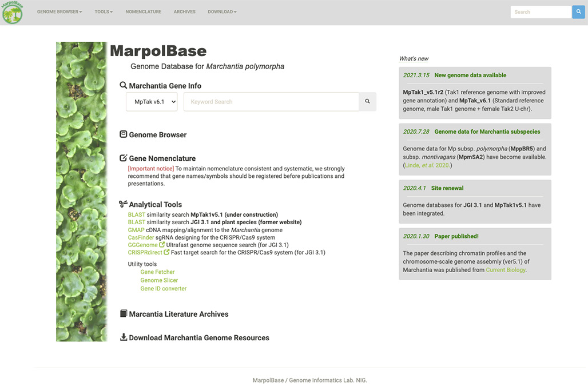The image size is (588, 386).
Task: Follow the Gene Fetcher utility link
Action: (x=157, y=272)
